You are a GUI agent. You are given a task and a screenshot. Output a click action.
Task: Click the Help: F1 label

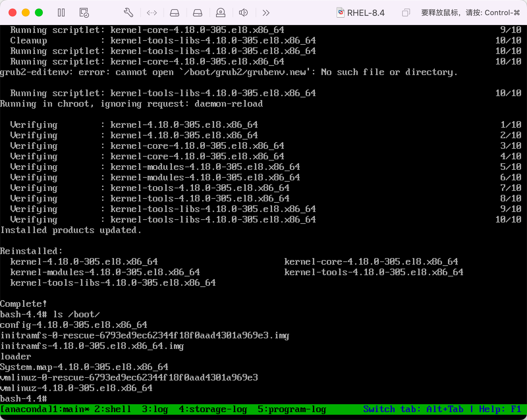(500, 409)
